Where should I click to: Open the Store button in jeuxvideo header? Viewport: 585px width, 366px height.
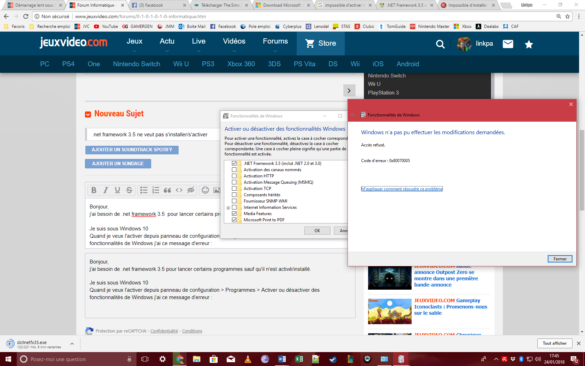pos(320,44)
